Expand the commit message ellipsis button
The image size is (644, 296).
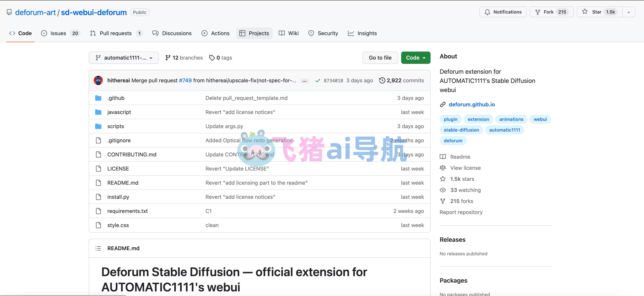click(x=304, y=81)
